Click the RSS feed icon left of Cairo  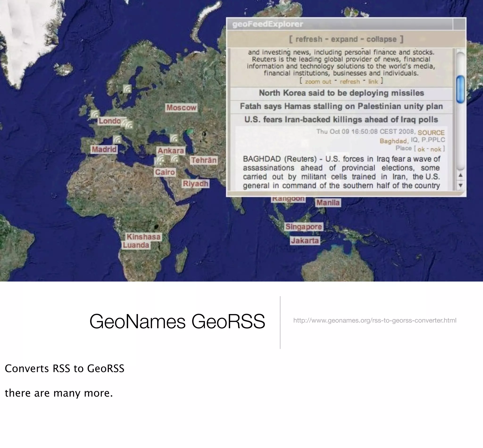coord(160,159)
